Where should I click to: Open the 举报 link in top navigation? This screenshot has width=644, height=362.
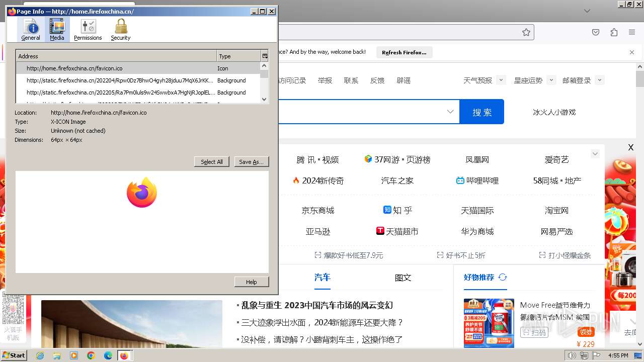(325, 80)
